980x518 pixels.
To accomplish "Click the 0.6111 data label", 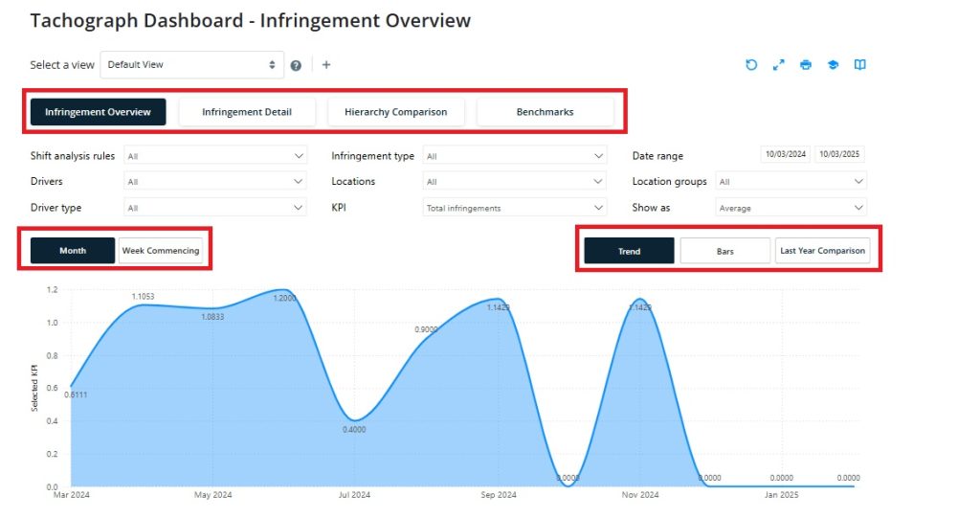I will (76, 394).
